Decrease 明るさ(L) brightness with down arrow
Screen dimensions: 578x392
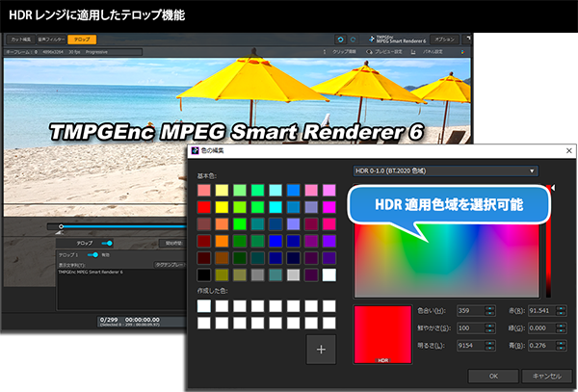pyautogui.click(x=489, y=348)
